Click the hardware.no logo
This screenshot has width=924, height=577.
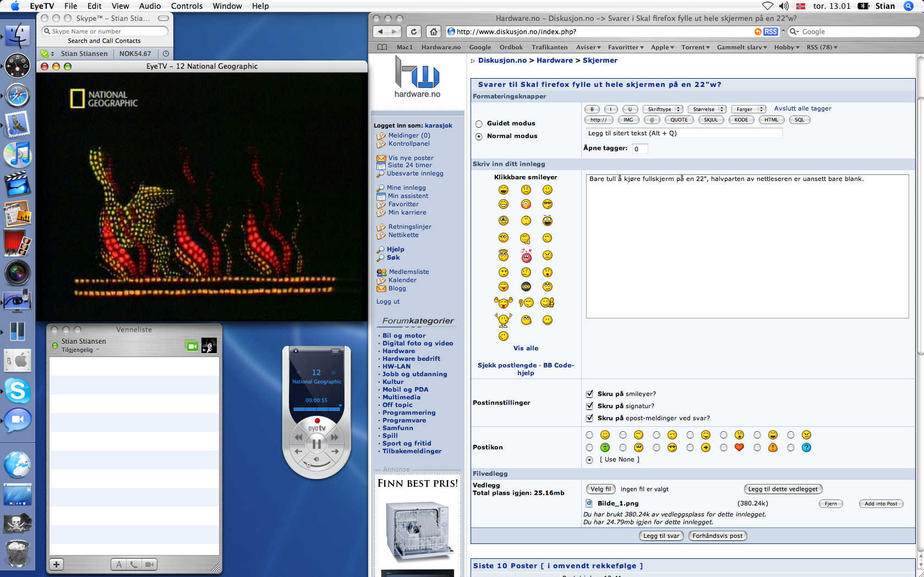pos(417,77)
